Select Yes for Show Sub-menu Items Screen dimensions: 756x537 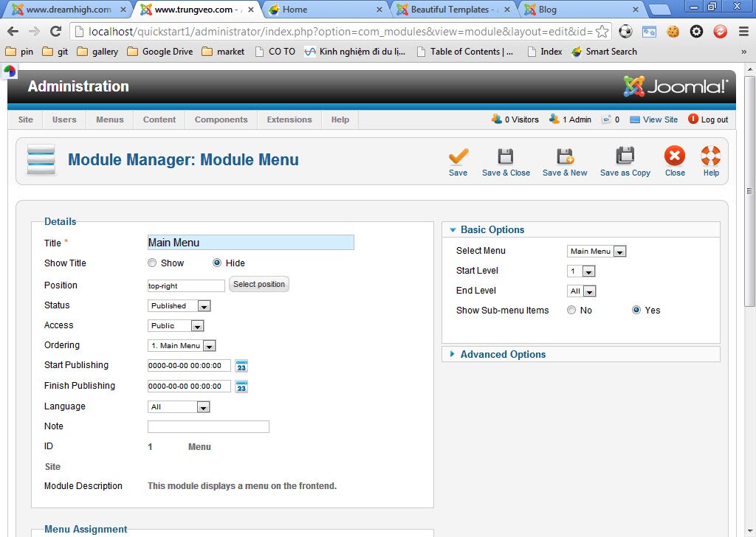(x=636, y=310)
